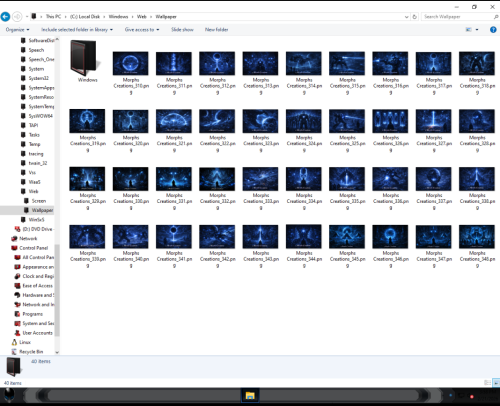This screenshot has height=406, width=500.
Task: Click the Control Panel icon in tree
Action: pos(14,248)
